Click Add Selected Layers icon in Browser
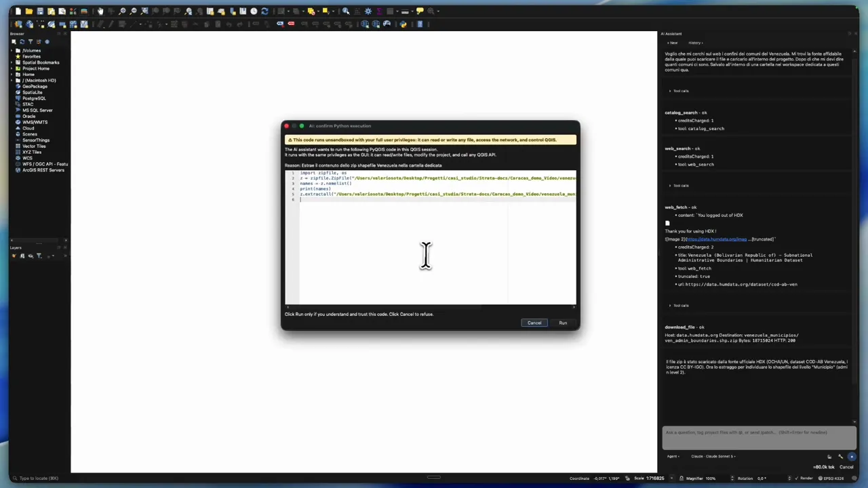Screen dimensions: 868x488 (x=14, y=41)
